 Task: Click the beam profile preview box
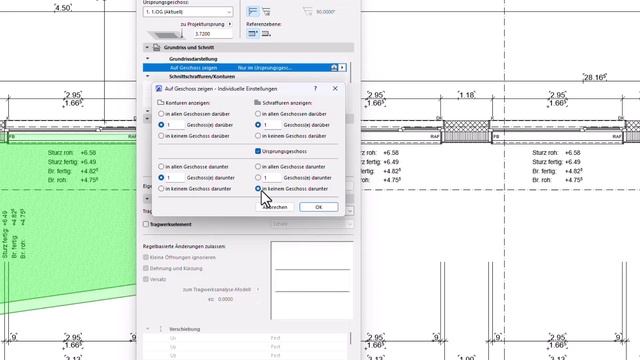point(312,280)
